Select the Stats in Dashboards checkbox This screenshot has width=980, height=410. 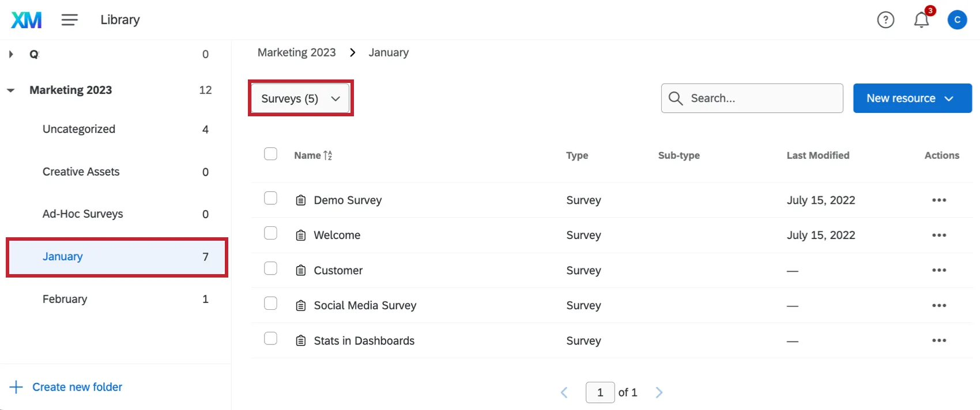tap(270, 339)
